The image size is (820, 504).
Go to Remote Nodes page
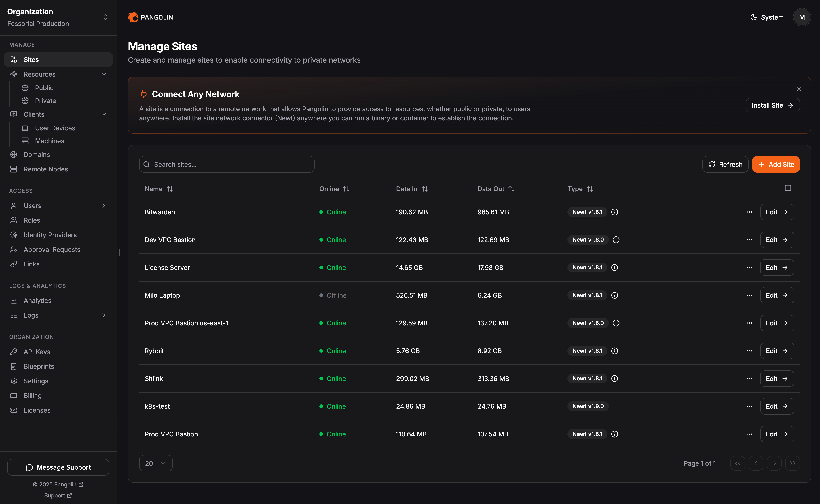tap(46, 169)
